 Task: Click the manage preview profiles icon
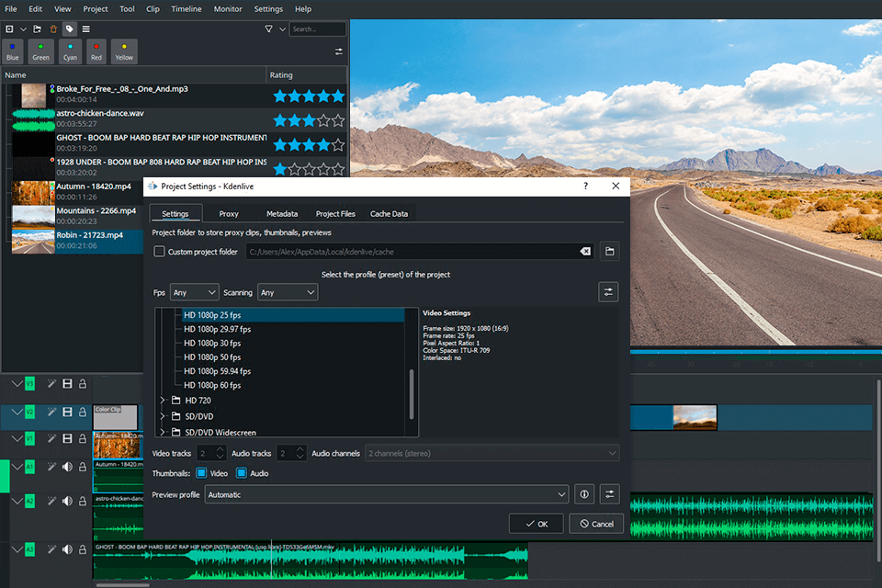610,494
